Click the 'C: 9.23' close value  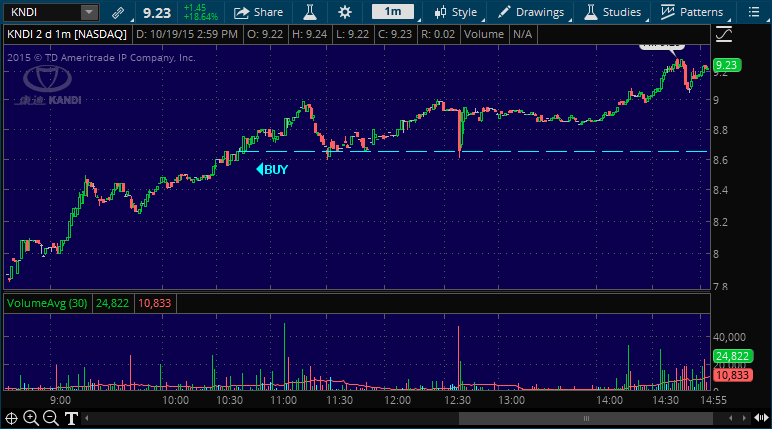tap(395, 34)
